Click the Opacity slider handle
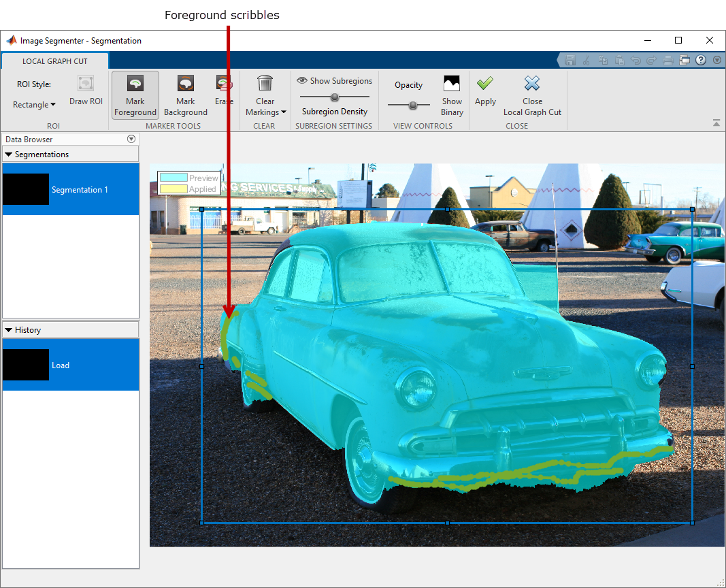 413,105
